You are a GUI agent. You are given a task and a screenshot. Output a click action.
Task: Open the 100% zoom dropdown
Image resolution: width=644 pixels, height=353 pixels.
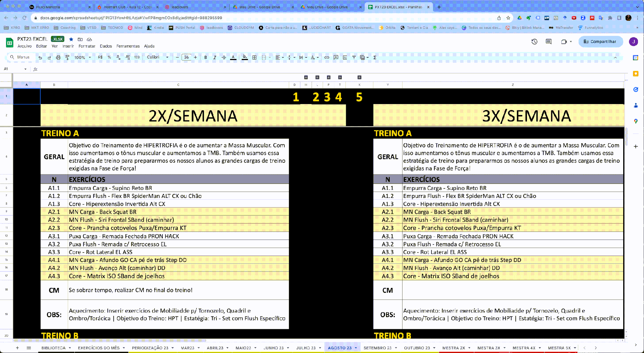[x=83, y=57]
